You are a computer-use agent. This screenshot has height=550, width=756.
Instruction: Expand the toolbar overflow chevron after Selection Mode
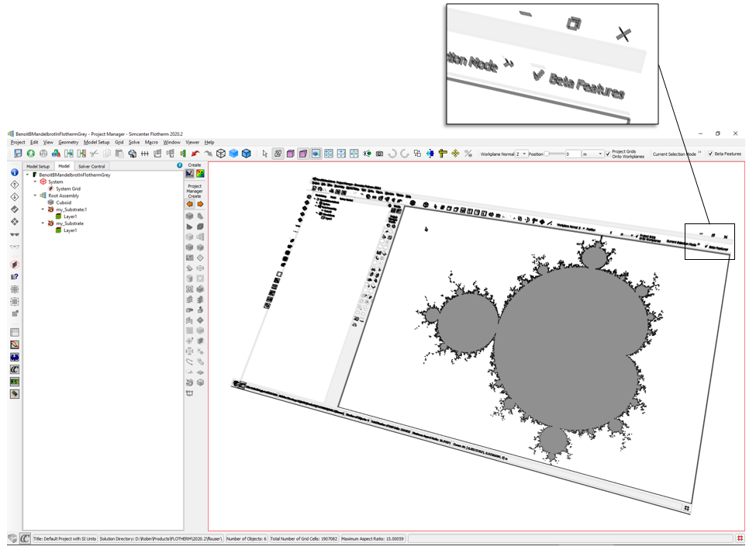(x=699, y=153)
